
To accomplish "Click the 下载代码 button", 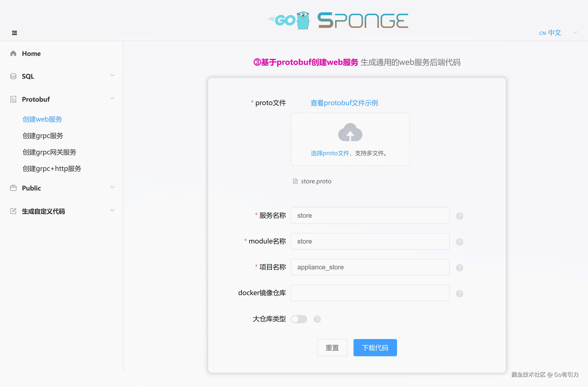I will pos(375,347).
